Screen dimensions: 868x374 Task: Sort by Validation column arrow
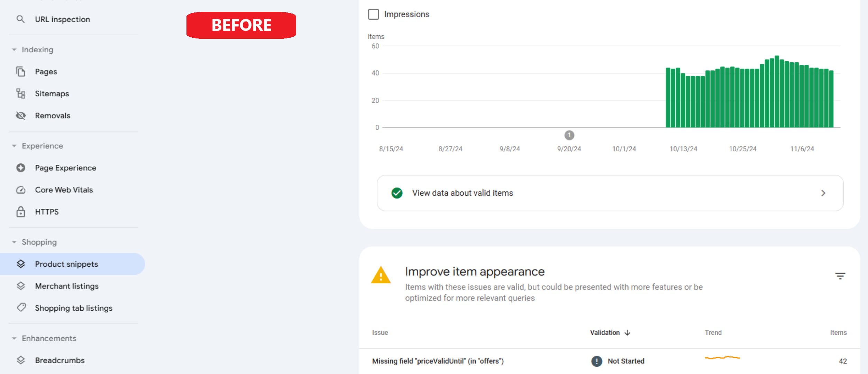coord(628,333)
